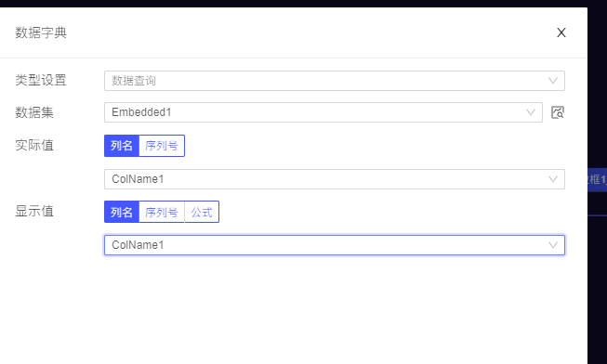Choose 公式 mode for 显示值
This screenshot has width=607, height=364.
pyautogui.click(x=202, y=212)
